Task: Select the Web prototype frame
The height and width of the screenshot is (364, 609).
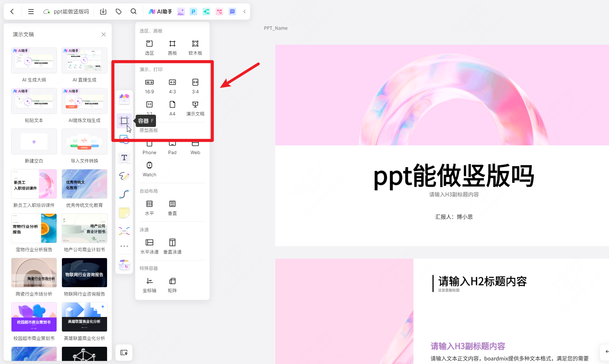Action: click(195, 148)
